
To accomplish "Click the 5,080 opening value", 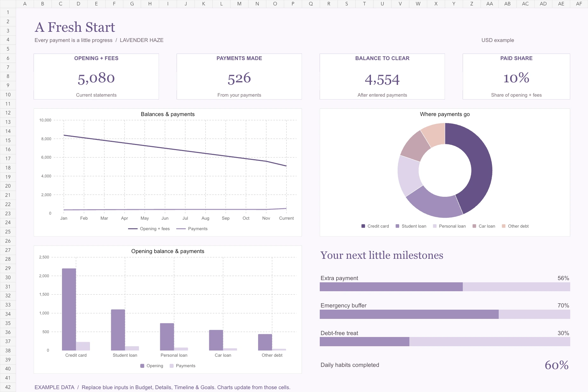I will coord(96,78).
